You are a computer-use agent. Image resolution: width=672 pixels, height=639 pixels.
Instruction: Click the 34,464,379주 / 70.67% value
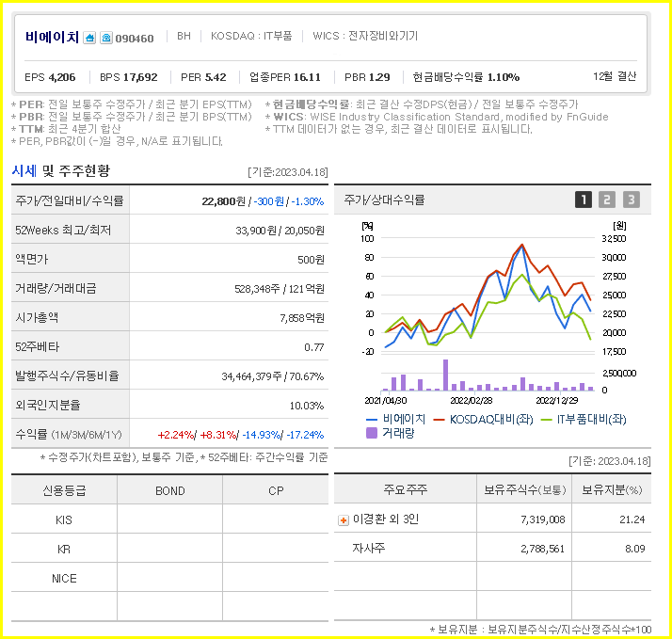pos(273,376)
